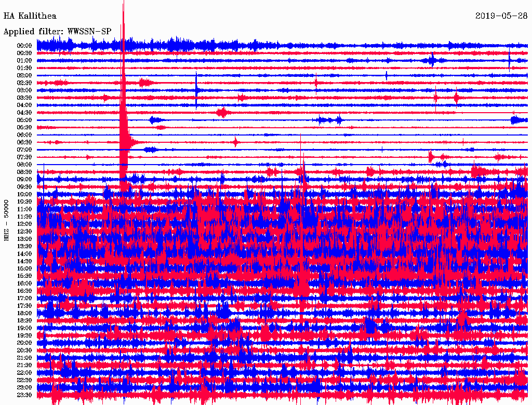Image resolution: width=532 pixels, height=405 pixels.
Task: Select the 20:00 time label
Action: 24,343
